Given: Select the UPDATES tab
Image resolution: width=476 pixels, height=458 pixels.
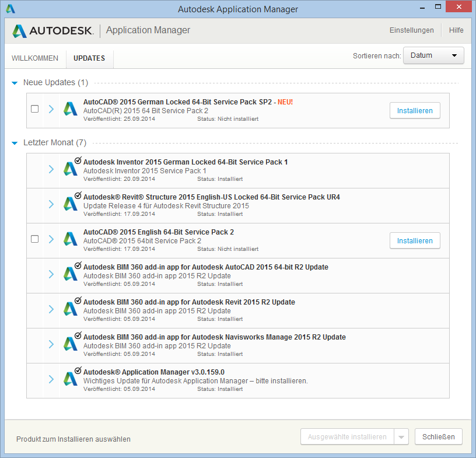Looking at the screenshot, I should click(x=89, y=58).
